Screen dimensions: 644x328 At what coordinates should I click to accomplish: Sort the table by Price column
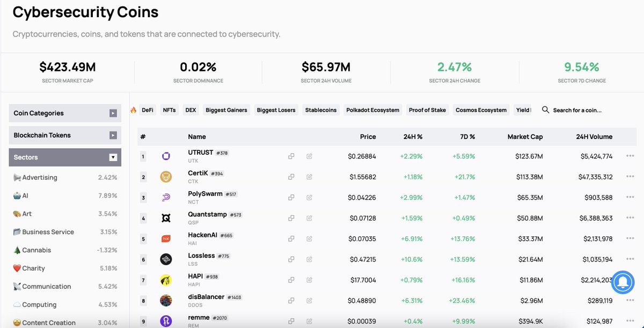(x=368, y=137)
